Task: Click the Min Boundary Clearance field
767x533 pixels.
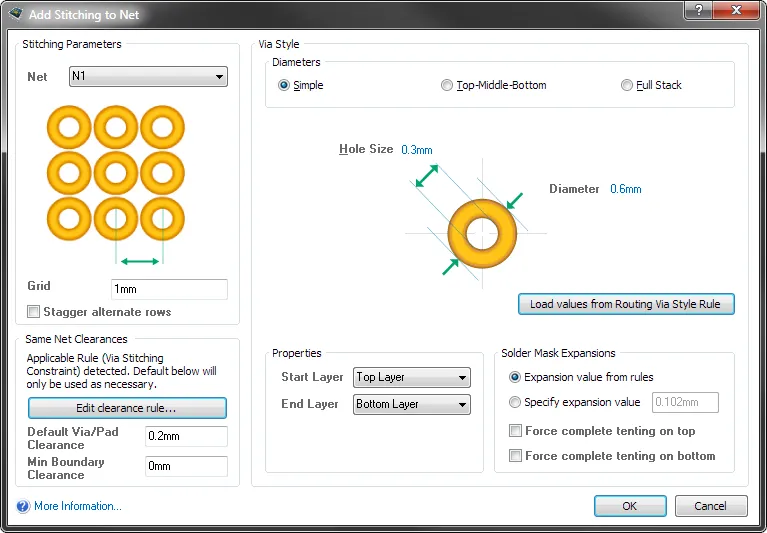Action: 186,466
